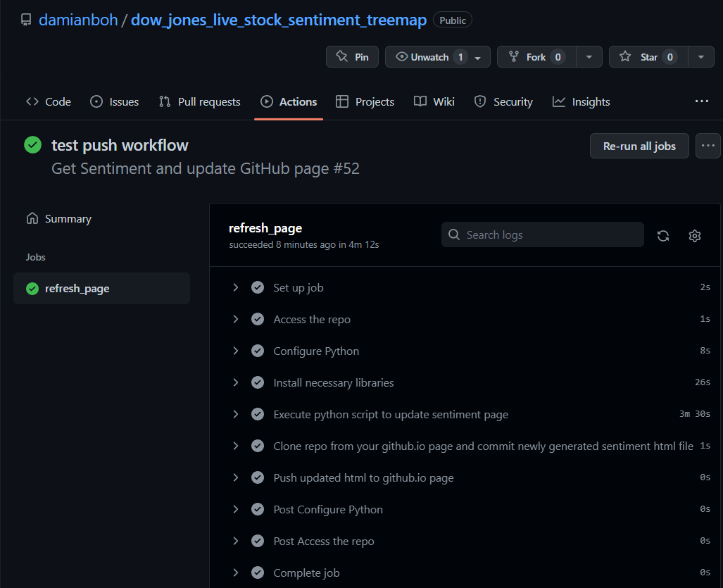Switch to the Code tab
This screenshot has height=588, width=723.
(x=49, y=101)
